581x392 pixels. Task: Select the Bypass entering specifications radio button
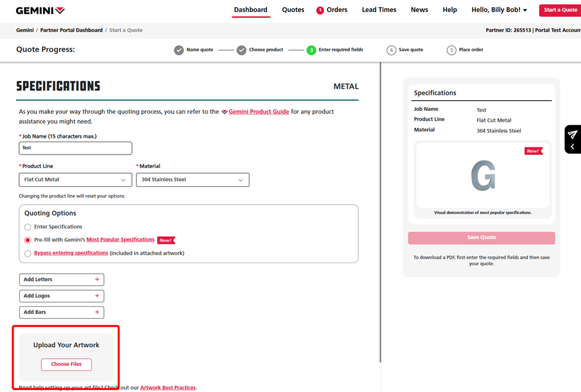pyautogui.click(x=27, y=254)
